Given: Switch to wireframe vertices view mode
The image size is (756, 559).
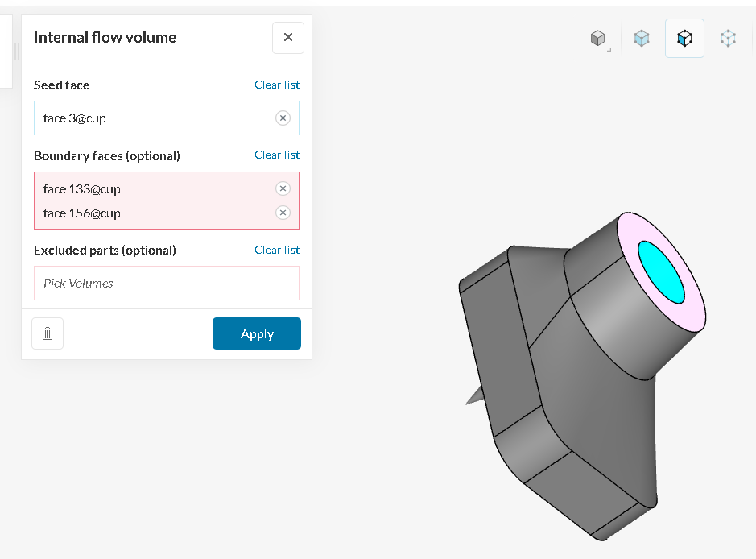Looking at the screenshot, I should coord(728,38).
